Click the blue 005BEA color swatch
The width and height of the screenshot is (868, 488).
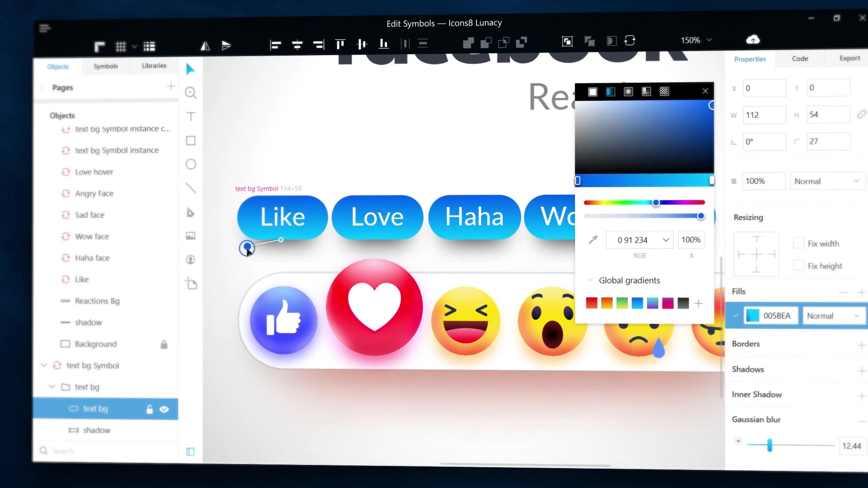[753, 316]
